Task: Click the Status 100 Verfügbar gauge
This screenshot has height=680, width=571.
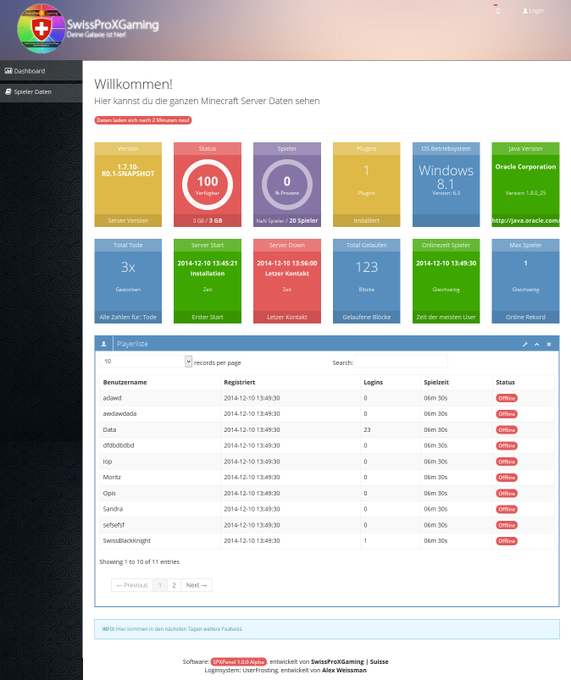Action: coord(207,185)
